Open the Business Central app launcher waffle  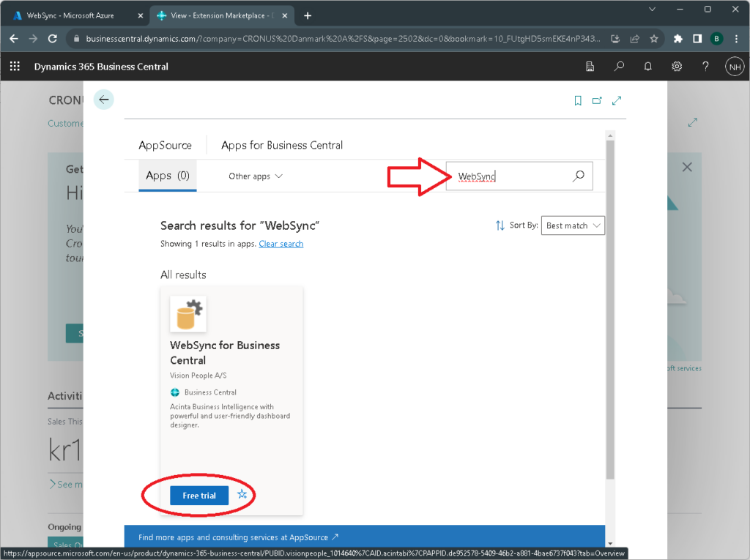15,67
